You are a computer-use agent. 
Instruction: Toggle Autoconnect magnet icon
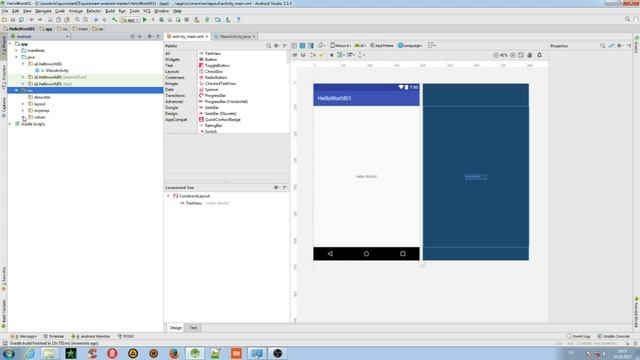(x=303, y=55)
